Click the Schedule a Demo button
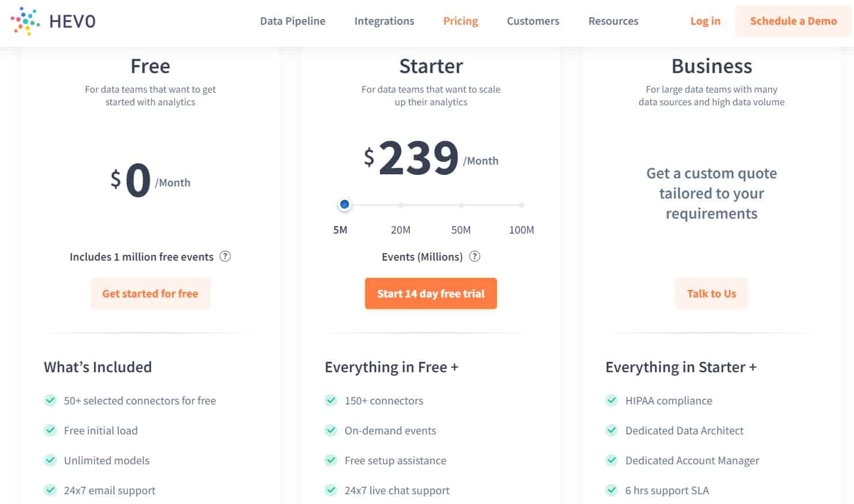The height and width of the screenshot is (504, 854). tap(794, 21)
